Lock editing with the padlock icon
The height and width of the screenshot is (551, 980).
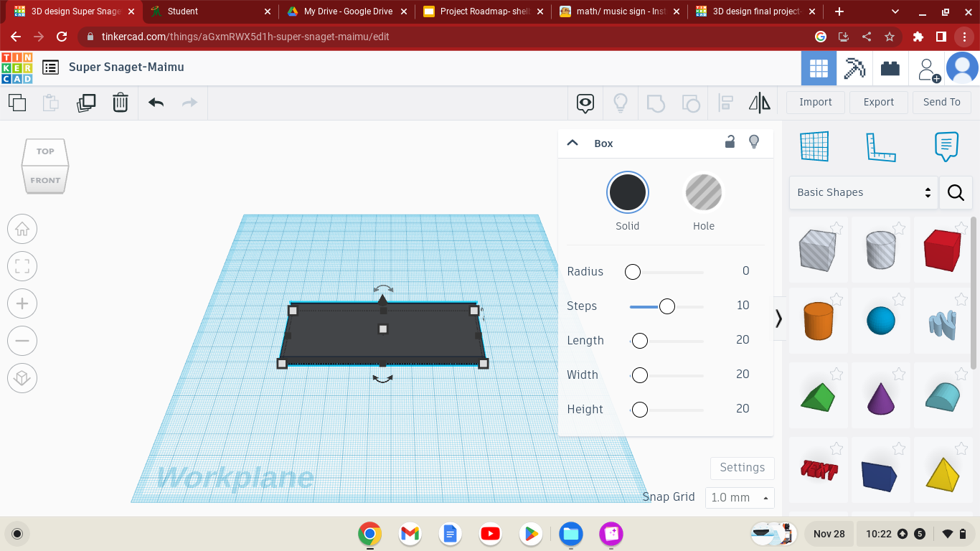tap(730, 143)
